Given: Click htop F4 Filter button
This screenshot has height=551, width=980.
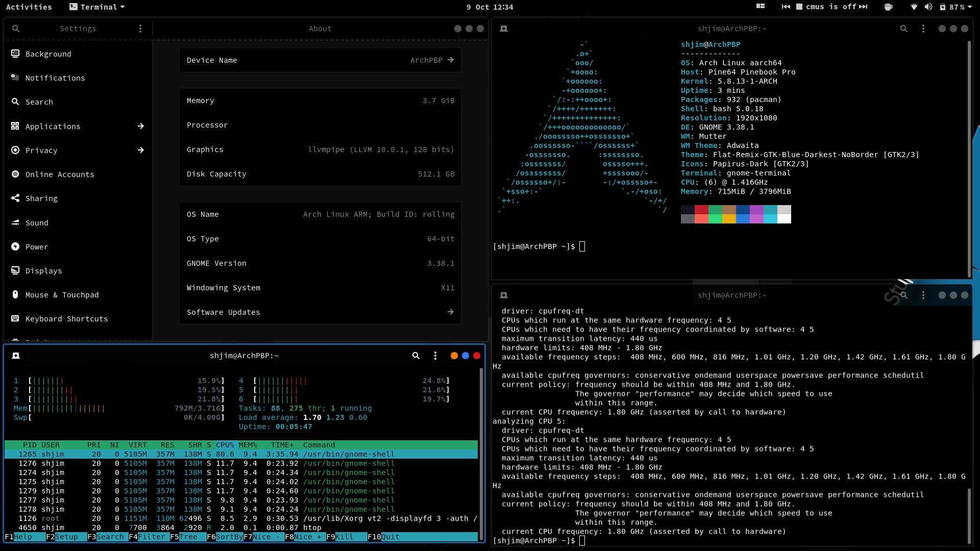Looking at the screenshot, I should [149, 537].
